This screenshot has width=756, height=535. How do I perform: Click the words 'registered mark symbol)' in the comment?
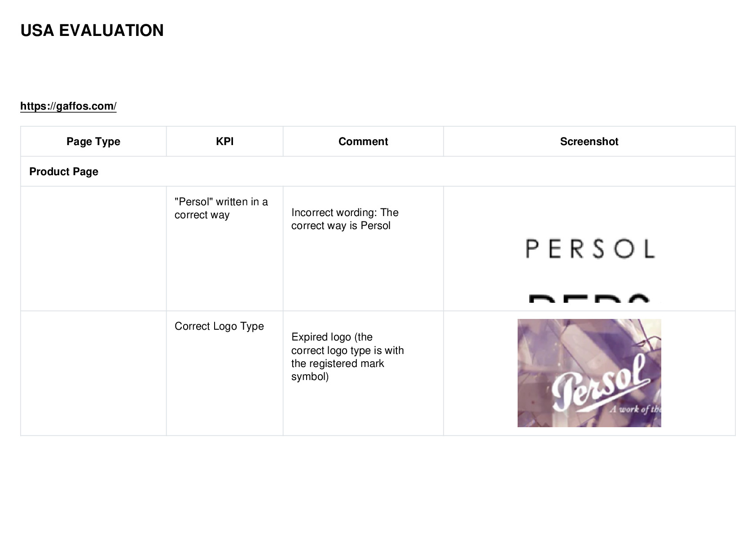pos(338,370)
